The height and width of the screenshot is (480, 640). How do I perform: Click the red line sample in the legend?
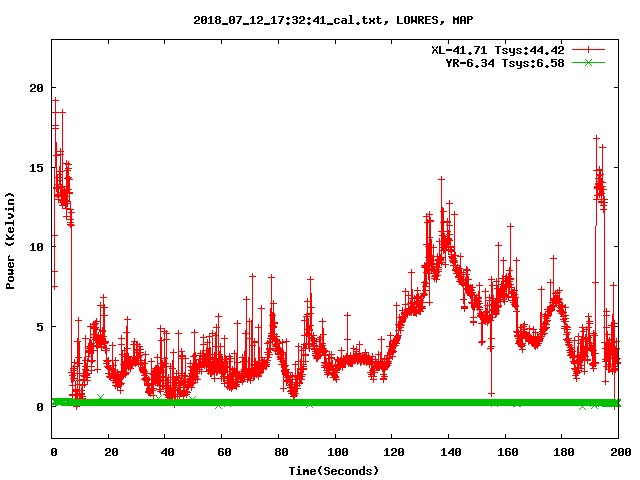[588, 50]
